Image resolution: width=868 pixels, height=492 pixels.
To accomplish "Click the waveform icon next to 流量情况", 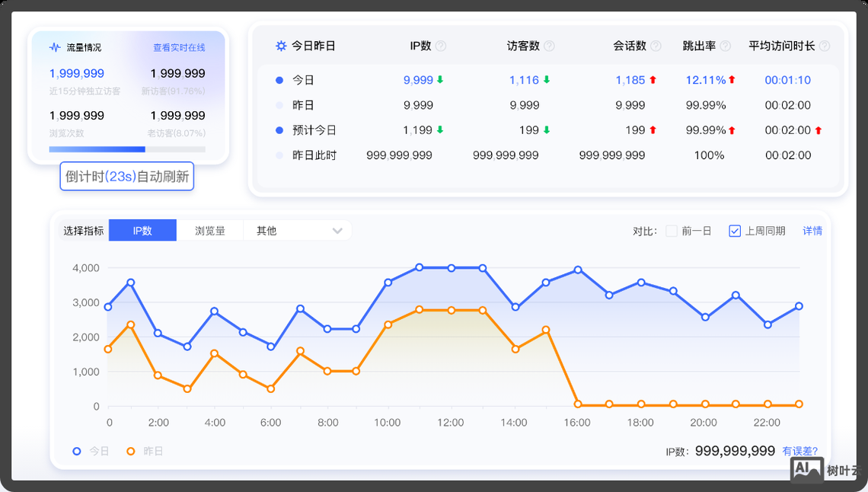I will tap(54, 46).
